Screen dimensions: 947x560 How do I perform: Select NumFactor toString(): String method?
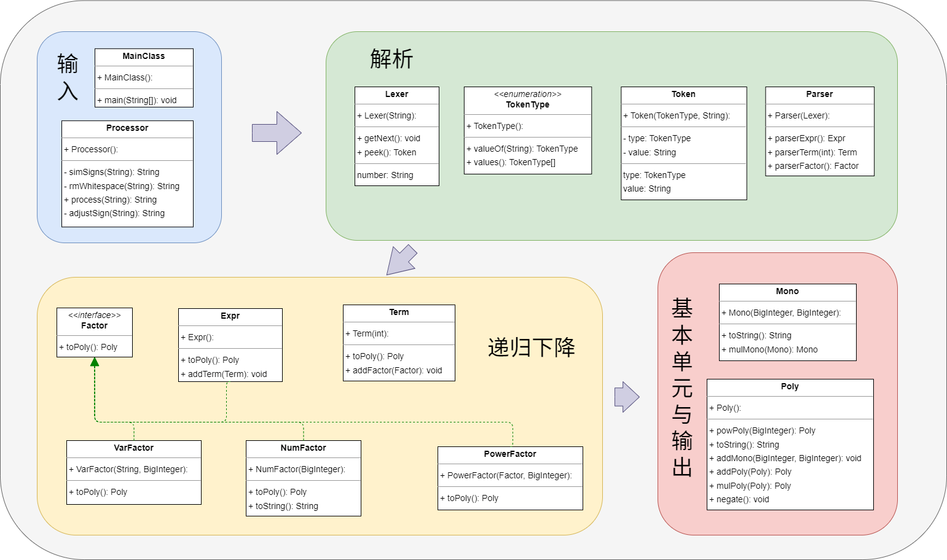tap(283, 507)
